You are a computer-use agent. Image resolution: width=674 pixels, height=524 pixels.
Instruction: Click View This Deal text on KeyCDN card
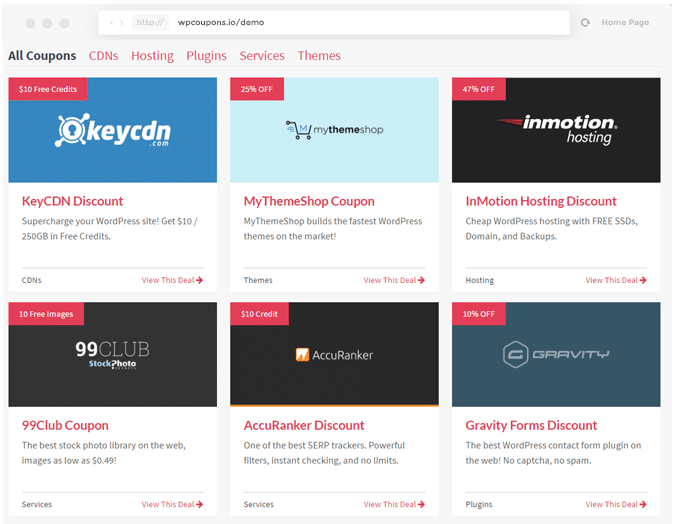(168, 280)
